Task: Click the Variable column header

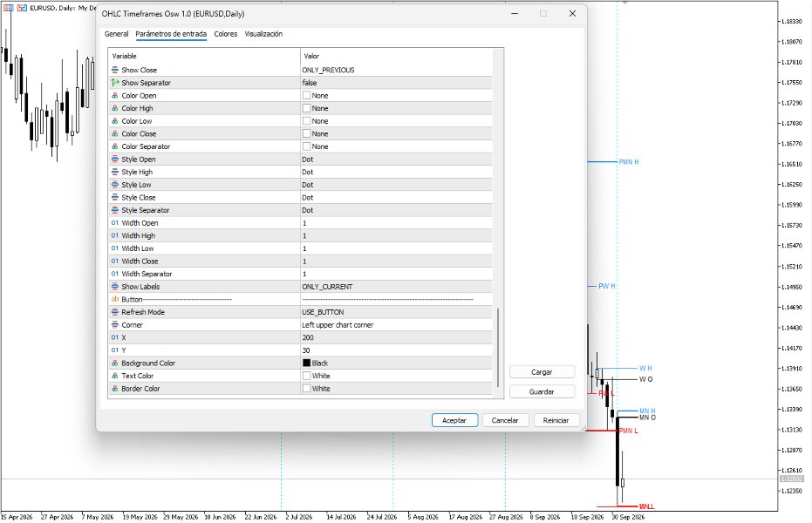Action: [x=204, y=56]
